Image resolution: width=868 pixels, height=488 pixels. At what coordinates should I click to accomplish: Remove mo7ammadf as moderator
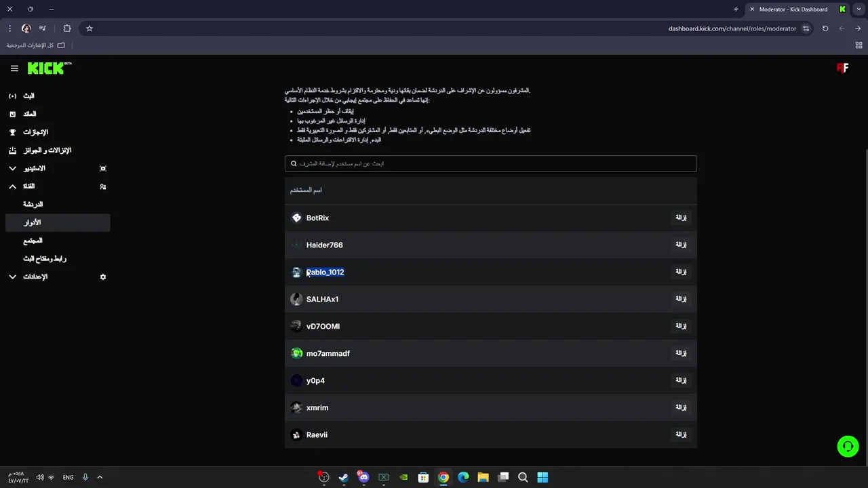[681, 353]
